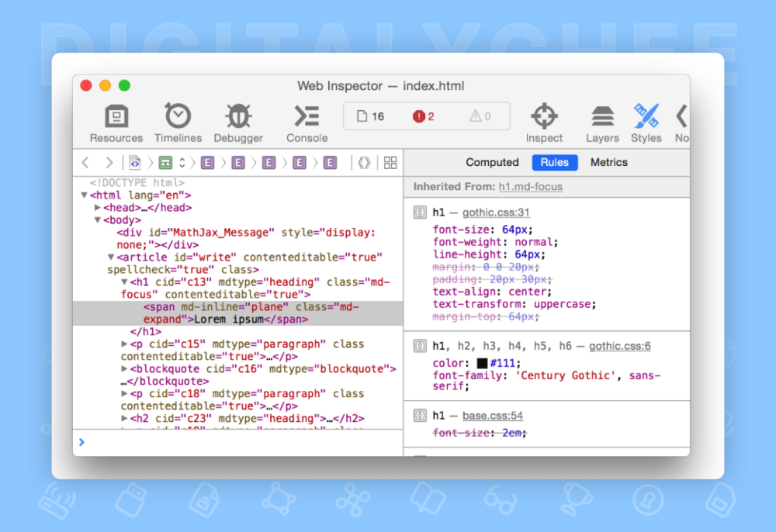Click the rule icon beside base.css:54
This screenshot has height=532, width=776.
[x=420, y=416]
